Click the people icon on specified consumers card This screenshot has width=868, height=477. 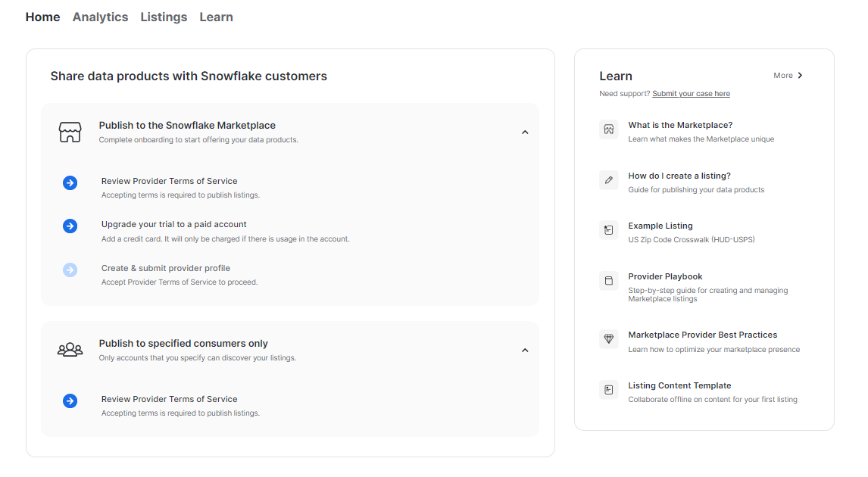70,349
